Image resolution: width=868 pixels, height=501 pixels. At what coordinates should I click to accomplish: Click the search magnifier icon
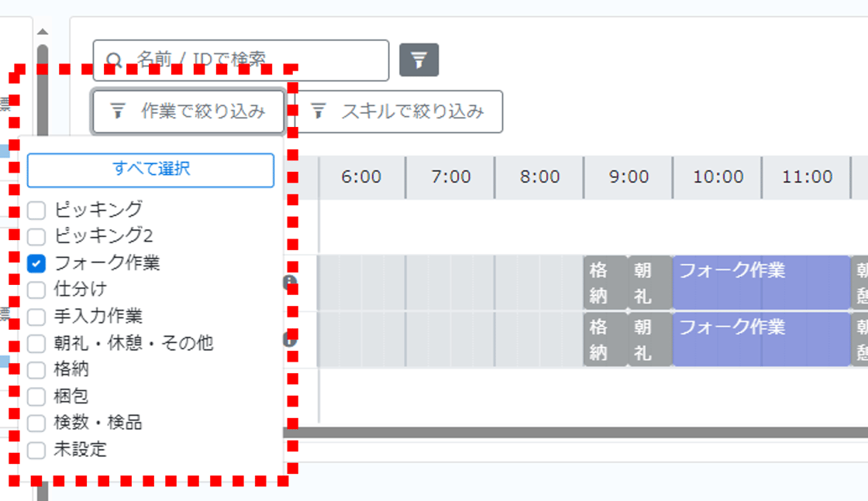pyautogui.click(x=114, y=60)
